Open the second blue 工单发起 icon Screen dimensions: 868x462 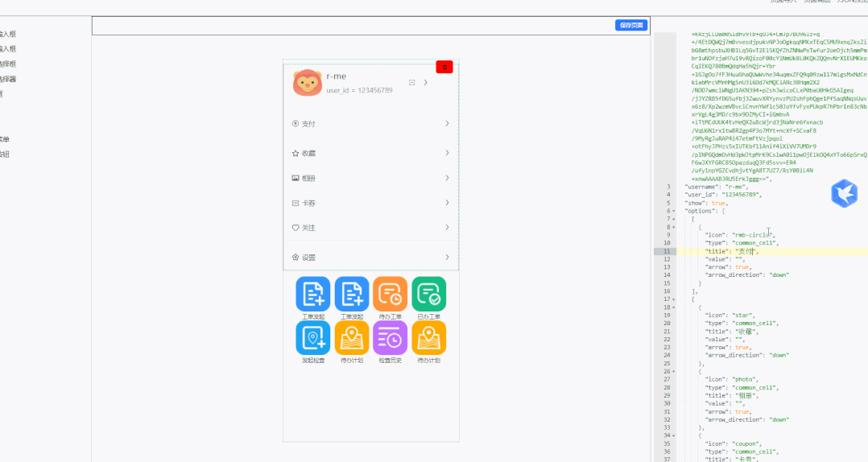point(352,294)
